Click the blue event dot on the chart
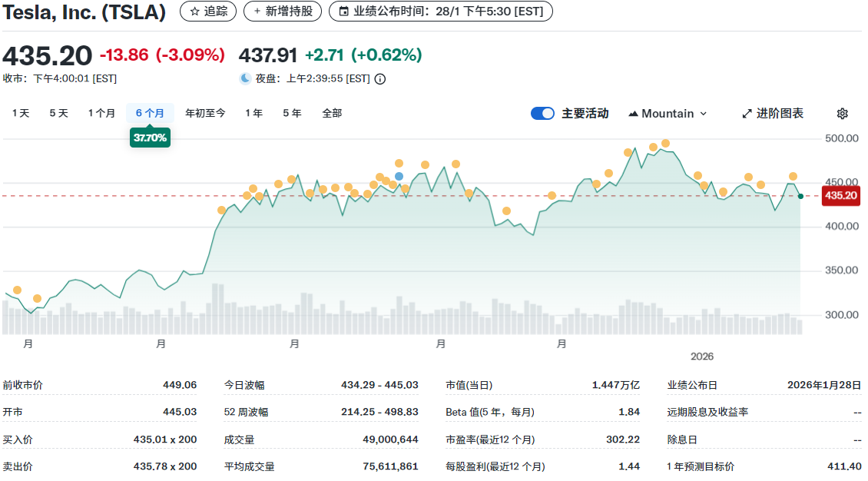868x481 pixels. [x=398, y=177]
